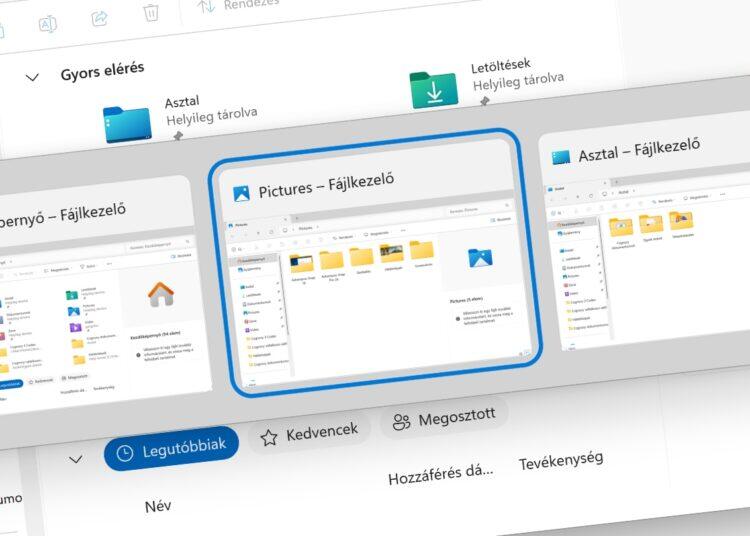The width and height of the screenshot is (750, 536).
Task: Click the pin icon under Letöltések
Action: coord(485,101)
